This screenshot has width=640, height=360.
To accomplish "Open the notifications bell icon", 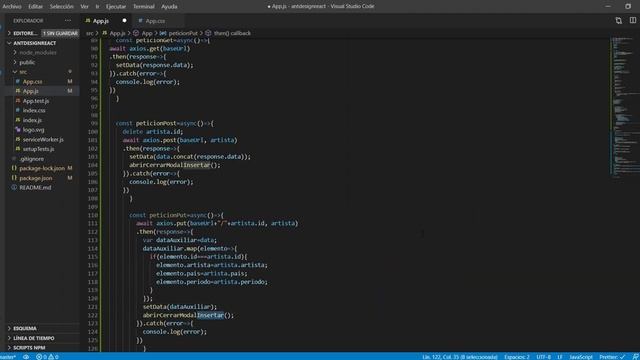I will point(635,357).
